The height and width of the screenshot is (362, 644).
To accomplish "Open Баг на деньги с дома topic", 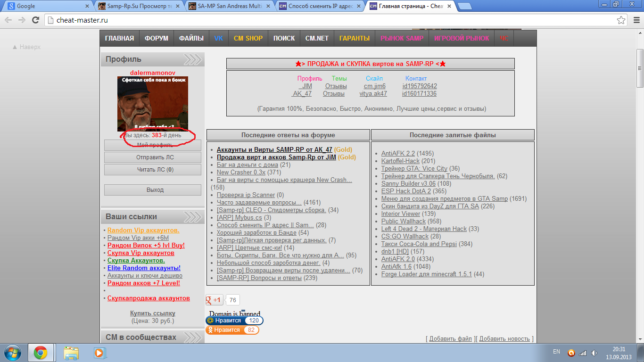I will point(248,165).
